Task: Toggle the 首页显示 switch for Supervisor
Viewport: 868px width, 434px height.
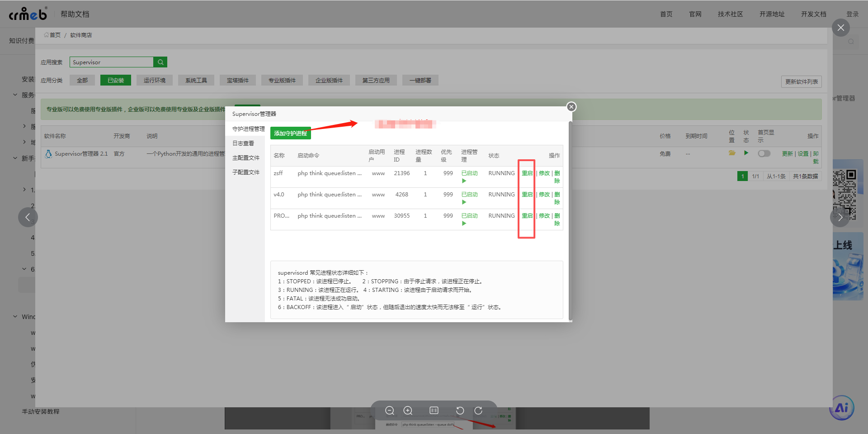Action: pyautogui.click(x=764, y=153)
